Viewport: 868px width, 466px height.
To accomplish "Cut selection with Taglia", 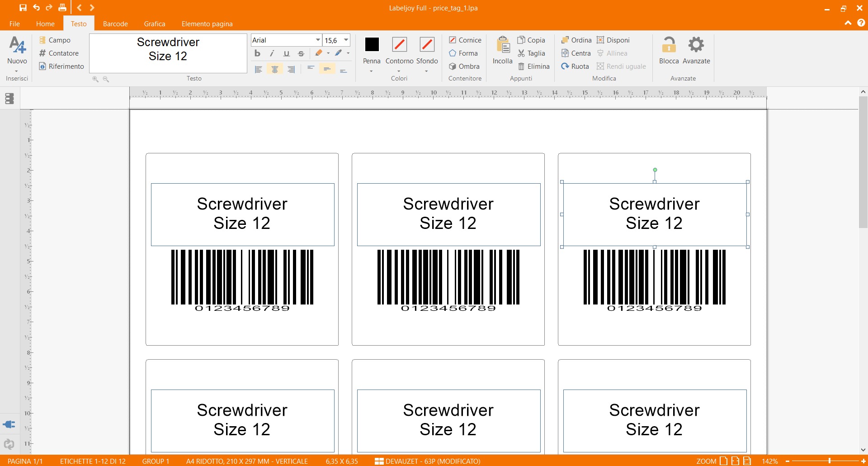I will 531,53.
